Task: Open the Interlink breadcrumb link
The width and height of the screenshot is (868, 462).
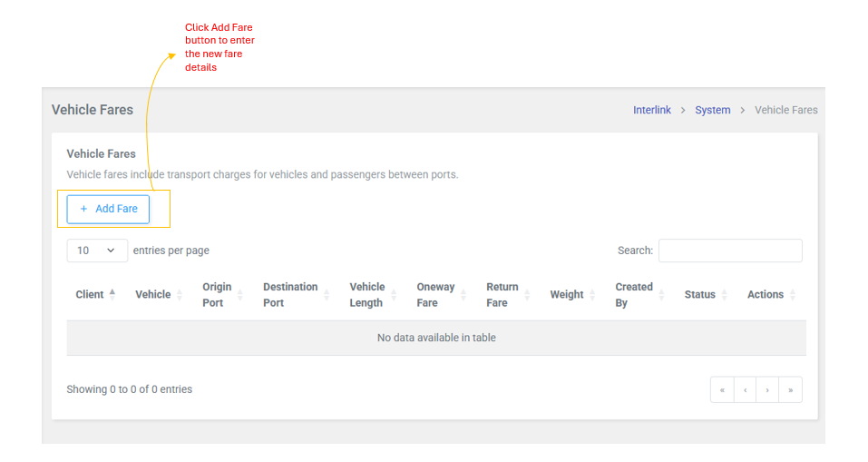Action: 651,110
